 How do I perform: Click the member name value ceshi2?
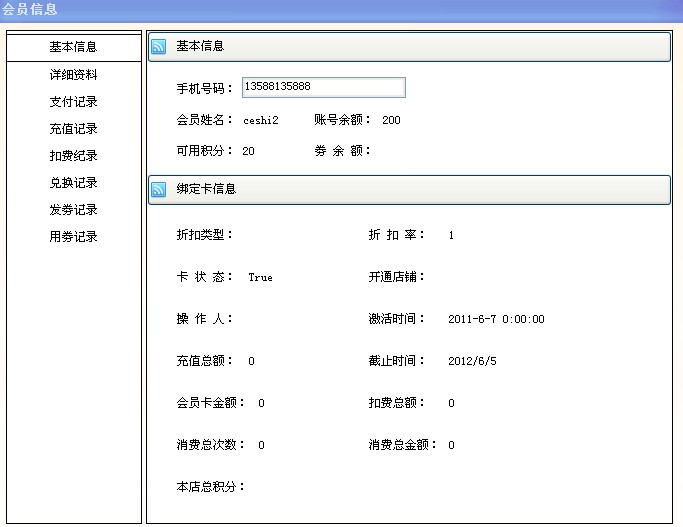pyautogui.click(x=261, y=121)
